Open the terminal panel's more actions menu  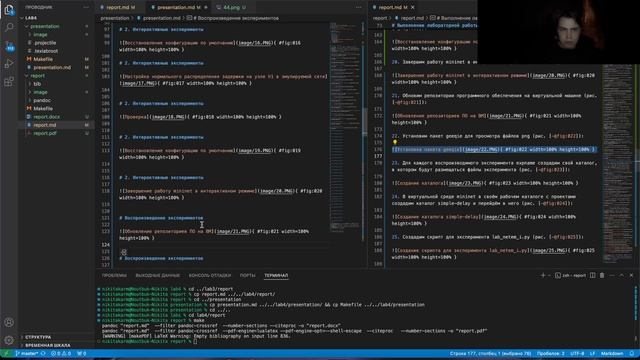pos(612,276)
